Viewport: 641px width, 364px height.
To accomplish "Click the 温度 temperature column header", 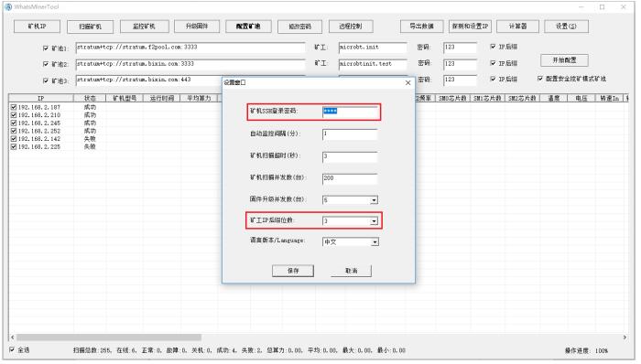I will click(553, 99).
